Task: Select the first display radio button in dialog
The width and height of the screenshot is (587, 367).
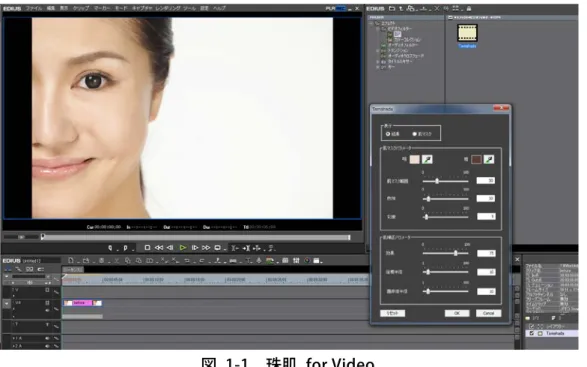Action: pos(388,134)
